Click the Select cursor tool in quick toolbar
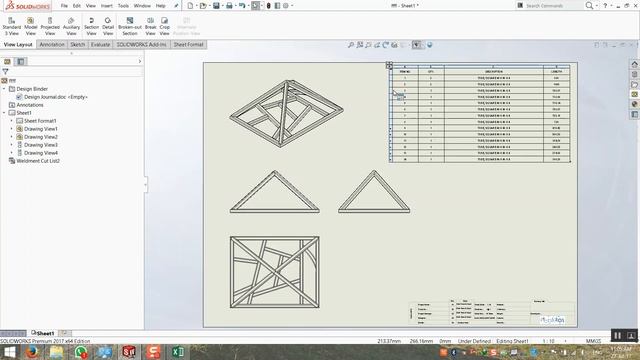 pyautogui.click(x=256, y=6)
